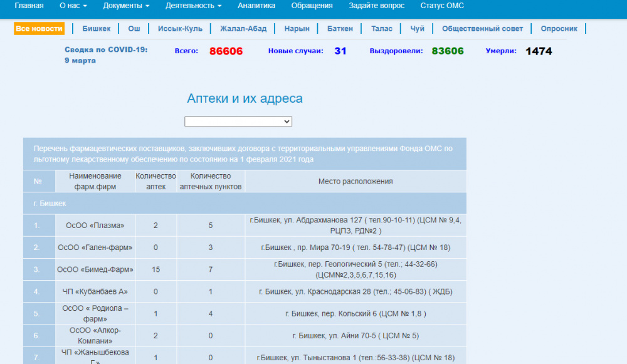627x364 pixels.
Task: Select the Все новости tab
Action: pyautogui.click(x=40, y=29)
